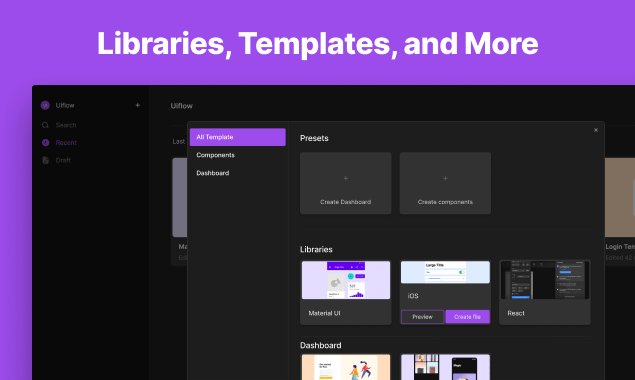Click the Uiflow heading in main area

(181, 106)
